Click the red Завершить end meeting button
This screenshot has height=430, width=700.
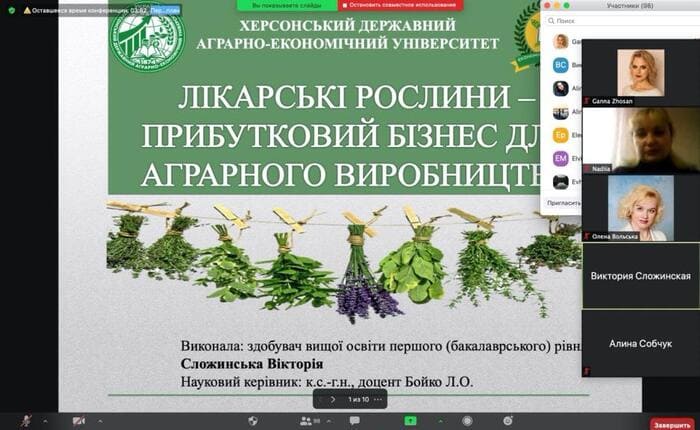click(x=672, y=424)
